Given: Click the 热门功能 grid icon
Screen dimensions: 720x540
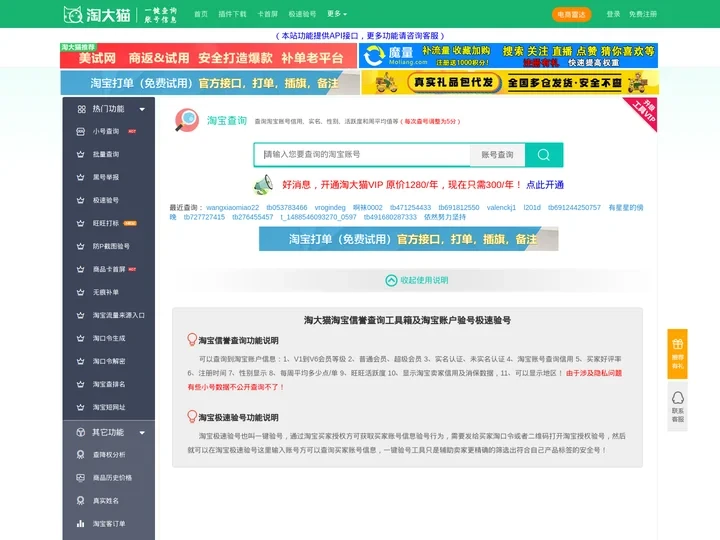Looking at the screenshot, I should pos(81,109).
